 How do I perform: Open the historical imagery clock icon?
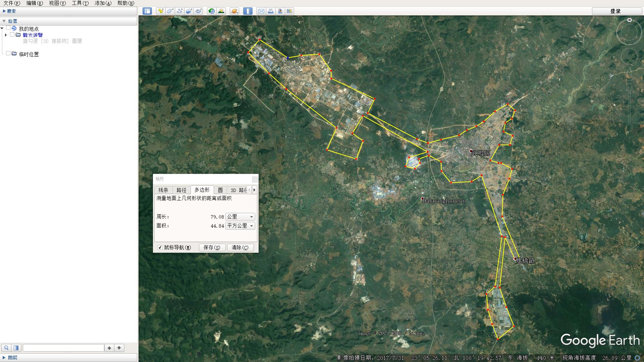(x=212, y=11)
